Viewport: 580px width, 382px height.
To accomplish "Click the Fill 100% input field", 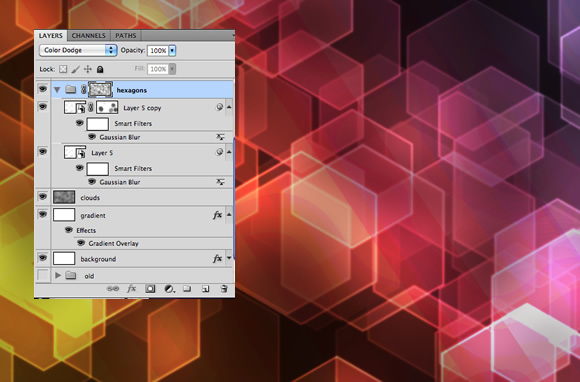I will [158, 69].
